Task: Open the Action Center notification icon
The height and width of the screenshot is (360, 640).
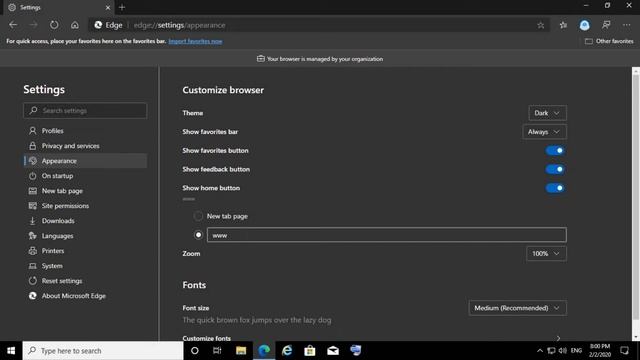Action: (624, 351)
